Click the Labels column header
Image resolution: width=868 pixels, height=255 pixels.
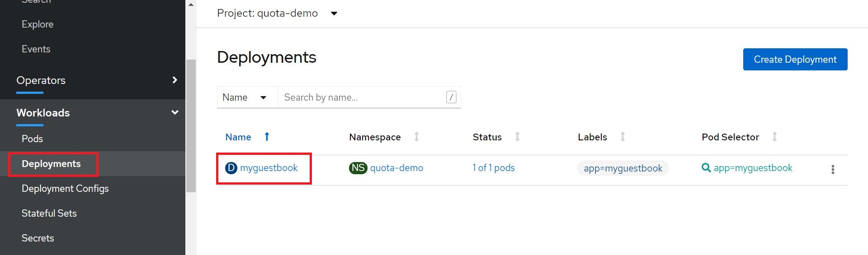coord(592,137)
